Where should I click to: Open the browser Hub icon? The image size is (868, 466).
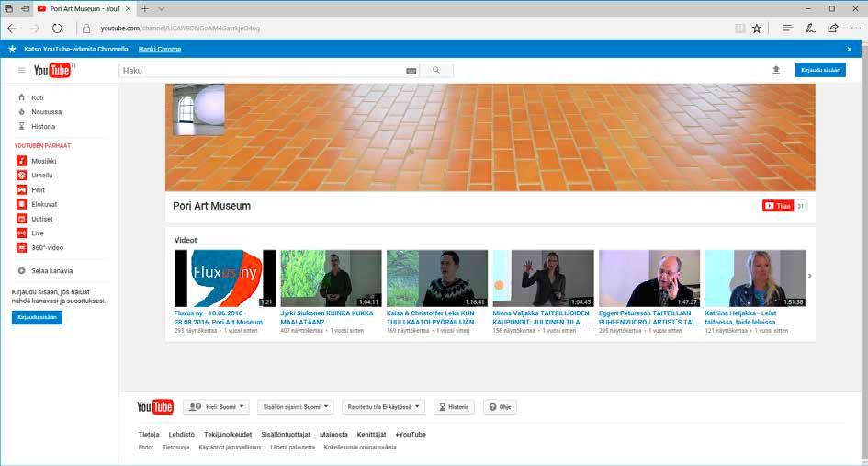coord(788,28)
